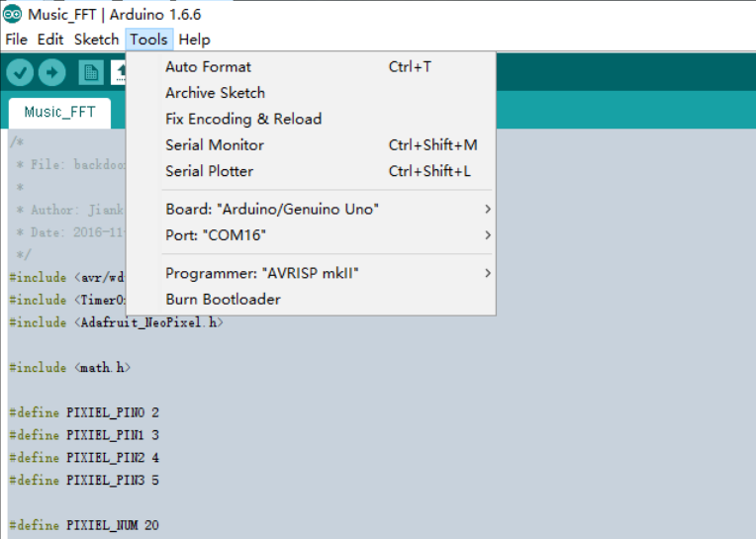This screenshot has height=539, width=756.
Task: Click the New sketch toolbar icon
Action: click(x=91, y=73)
